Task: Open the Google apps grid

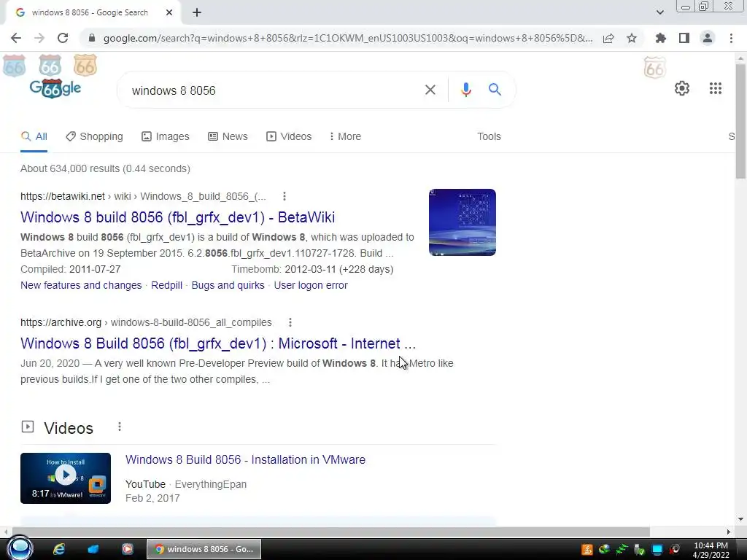Action: click(715, 88)
